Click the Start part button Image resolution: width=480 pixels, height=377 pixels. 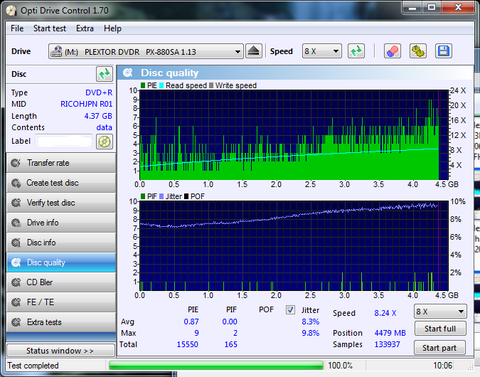point(439,348)
